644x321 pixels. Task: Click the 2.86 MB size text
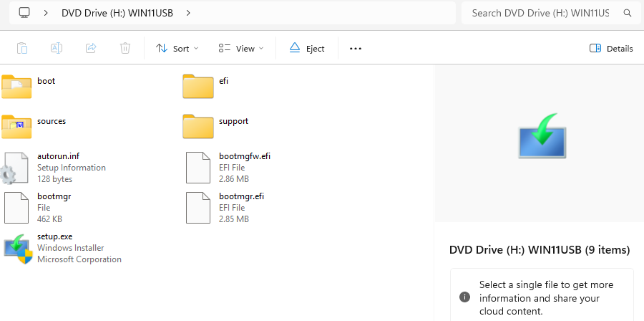[234, 179]
